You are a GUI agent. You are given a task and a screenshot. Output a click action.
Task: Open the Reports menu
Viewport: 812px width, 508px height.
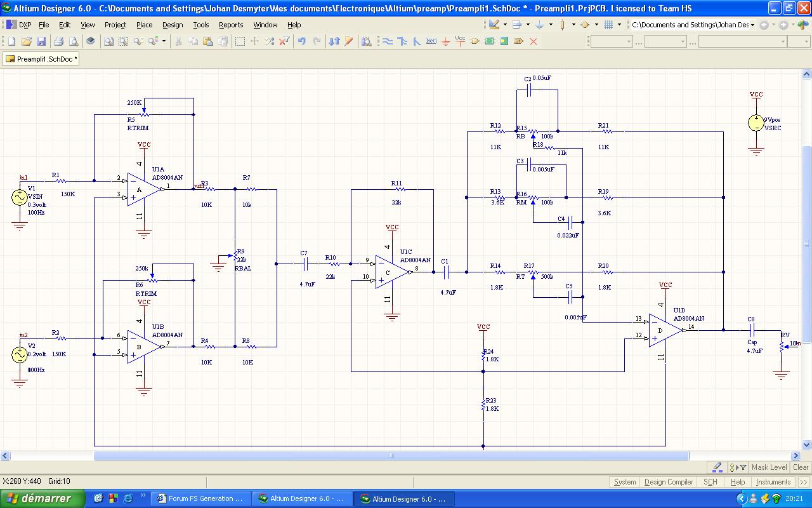(x=231, y=25)
